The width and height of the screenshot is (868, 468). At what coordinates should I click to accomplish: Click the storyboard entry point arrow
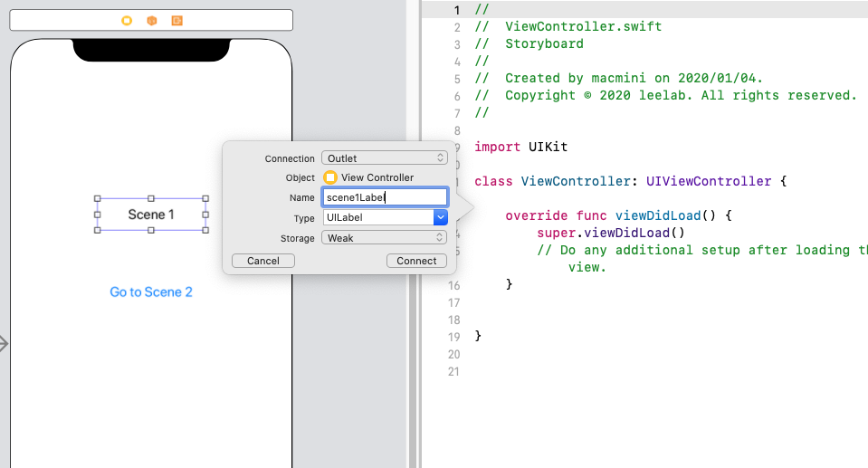click(x=4, y=344)
